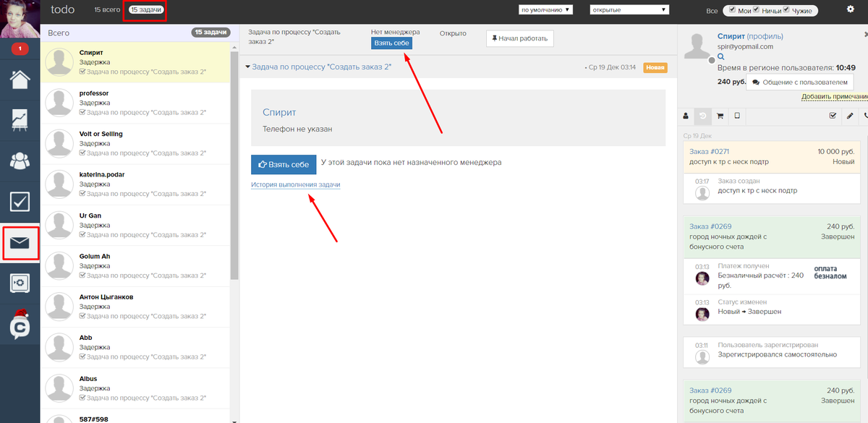Click the Открыто status text
868x423 pixels.
[453, 34]
